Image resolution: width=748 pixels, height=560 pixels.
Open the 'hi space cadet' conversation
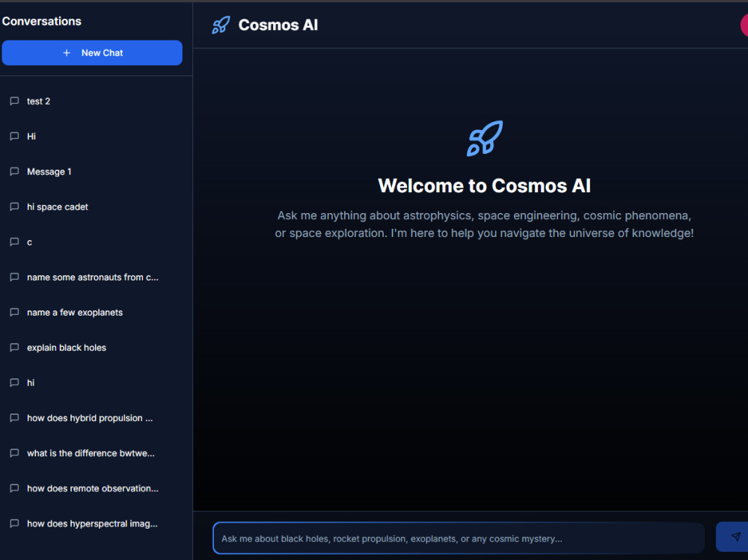(92, 207)
